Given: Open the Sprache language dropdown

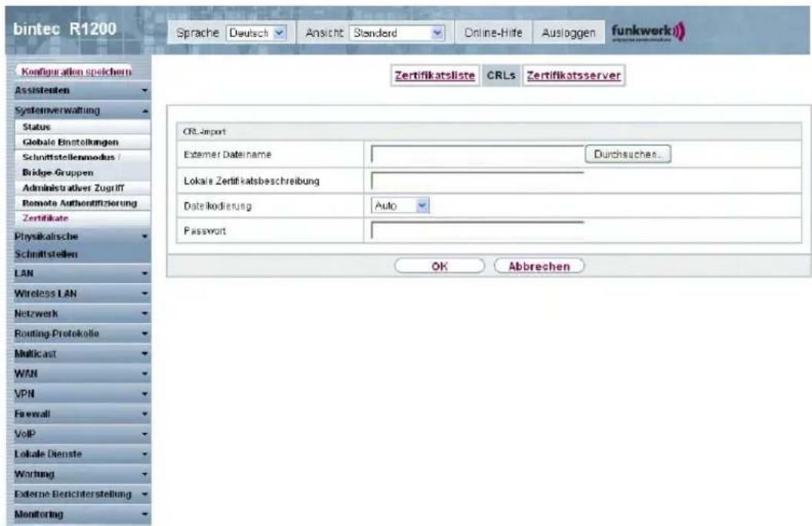Looking at the screenshot, I should 257,33.
